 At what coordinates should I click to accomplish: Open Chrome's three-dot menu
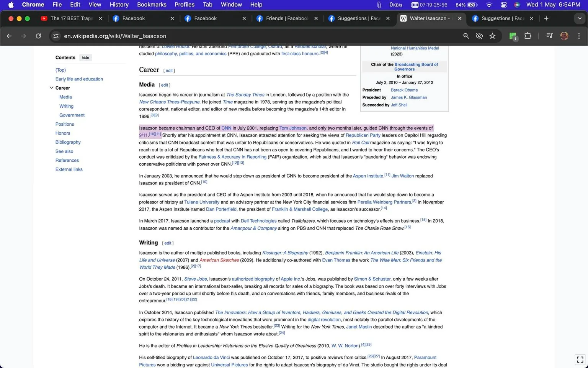pyautogui.click(x=579, y=36)
